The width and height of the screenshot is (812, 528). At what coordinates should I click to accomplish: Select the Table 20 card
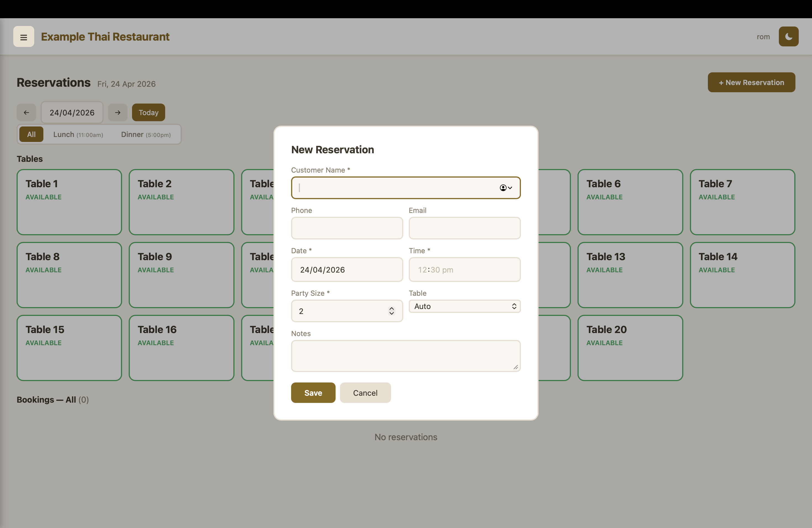click(x=630, y=348)
